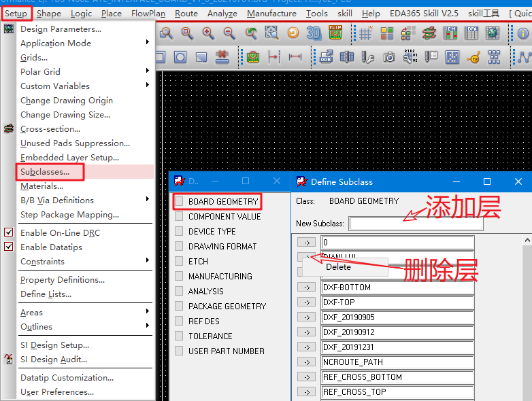The height and width of the screenshot is (401, 532).
Task: Click arrow button beside DXF_20190905
Action: pos(306,317)
